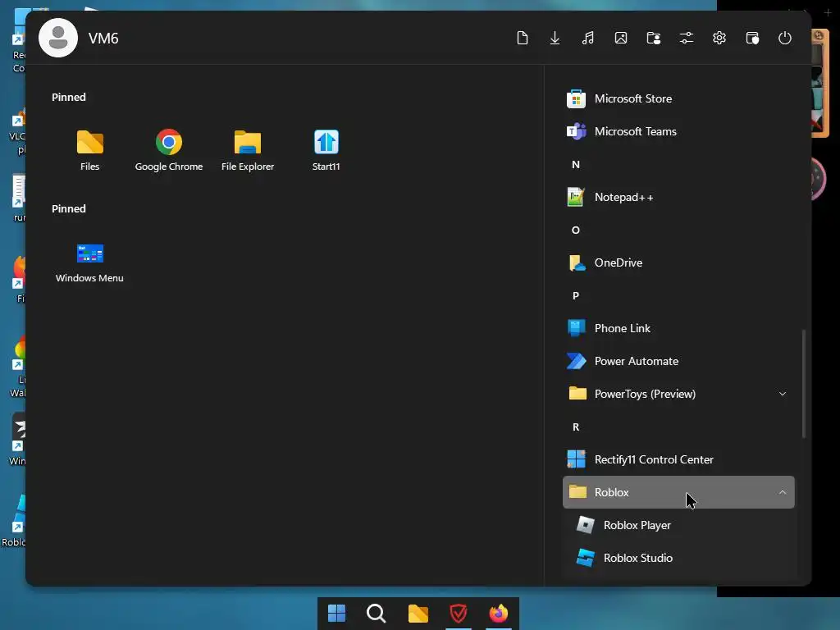Image resolution: width=840 pixels, height=630 pixels.
Task: Click the second Pinned section heading above Windows Menu
Action: point(69,208)
